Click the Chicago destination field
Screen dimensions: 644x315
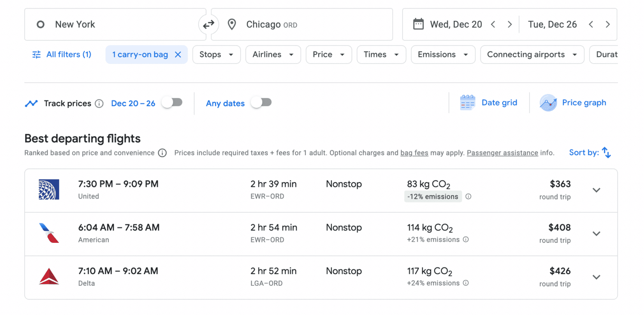(271, 24)
